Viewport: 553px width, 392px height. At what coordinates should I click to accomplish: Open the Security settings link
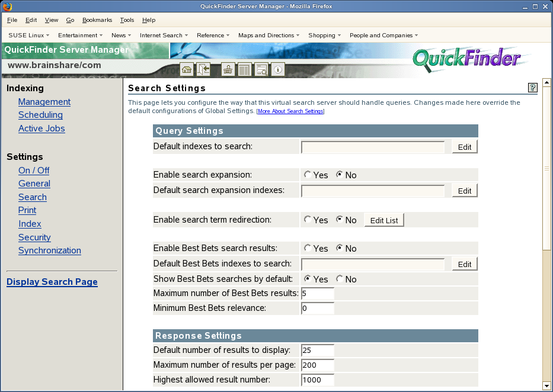tap(34, 237)
